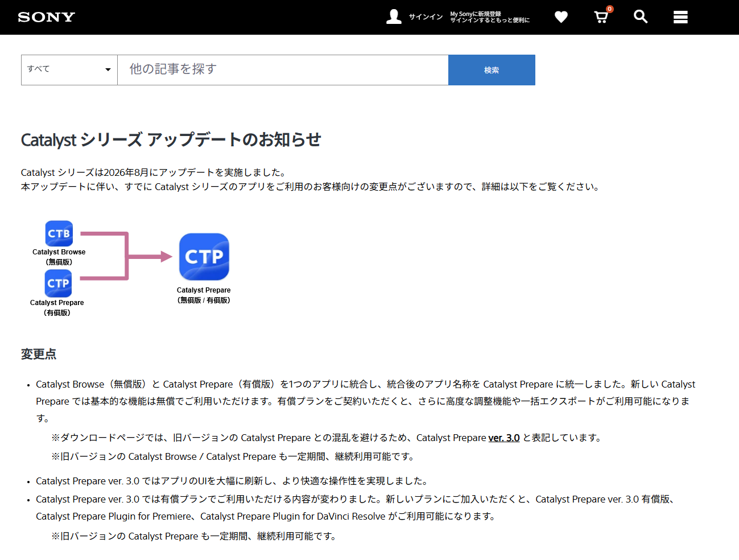739x560 pixels.
Task: Open the favorites heart icon
Action: [561, 17]
